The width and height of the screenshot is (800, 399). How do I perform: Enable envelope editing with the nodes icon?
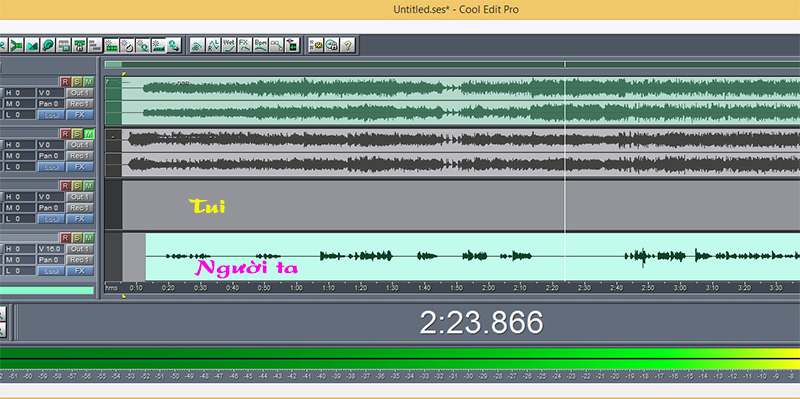277,45
